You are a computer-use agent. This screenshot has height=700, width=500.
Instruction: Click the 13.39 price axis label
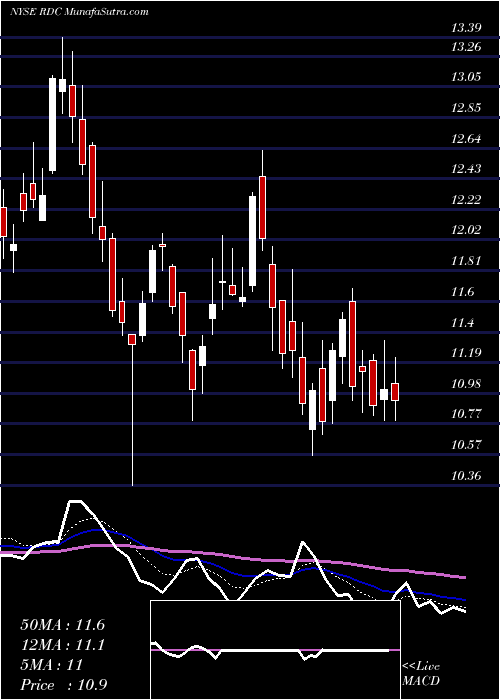(466, 29)
